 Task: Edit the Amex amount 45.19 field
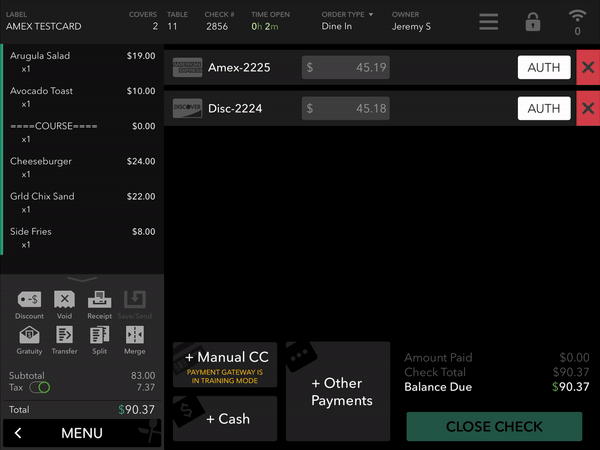(x=346, y=67)
